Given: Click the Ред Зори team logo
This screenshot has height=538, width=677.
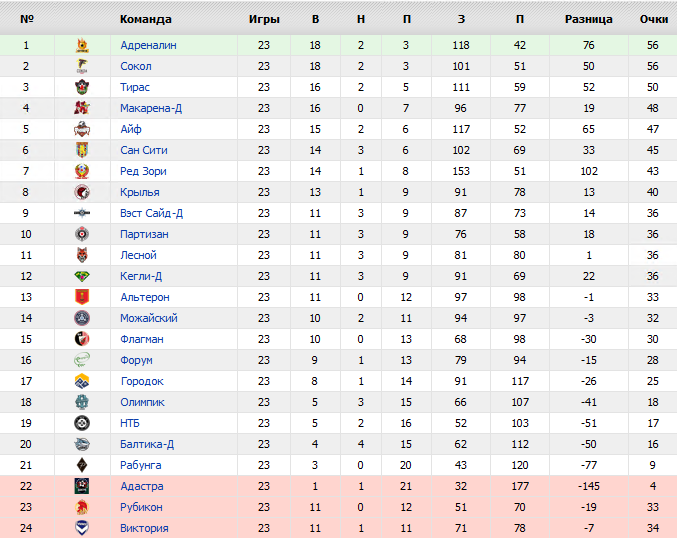Looking at the screenshot, I should [x=82, y=171].
